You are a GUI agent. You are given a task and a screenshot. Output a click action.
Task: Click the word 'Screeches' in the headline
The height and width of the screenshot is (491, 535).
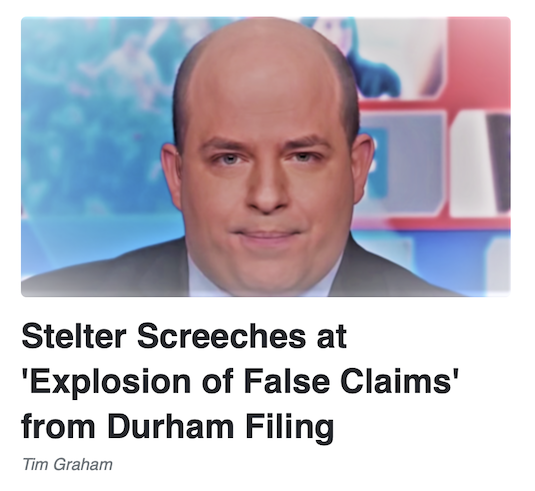221,336
